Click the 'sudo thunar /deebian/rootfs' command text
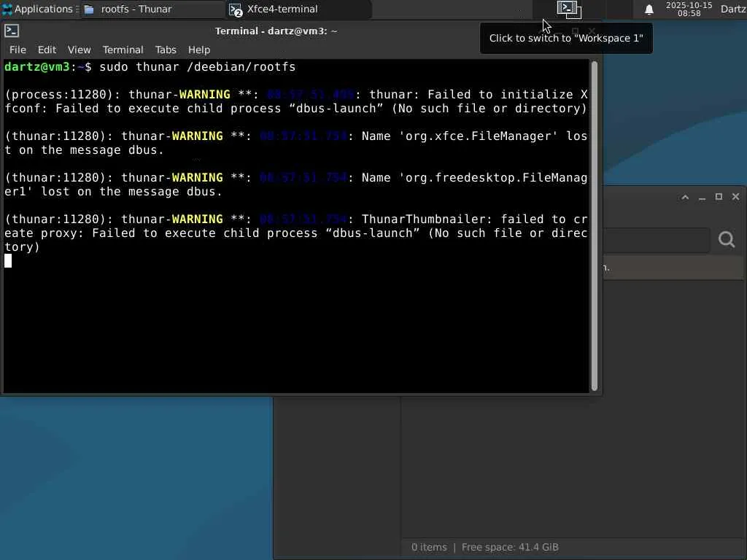 197,66
